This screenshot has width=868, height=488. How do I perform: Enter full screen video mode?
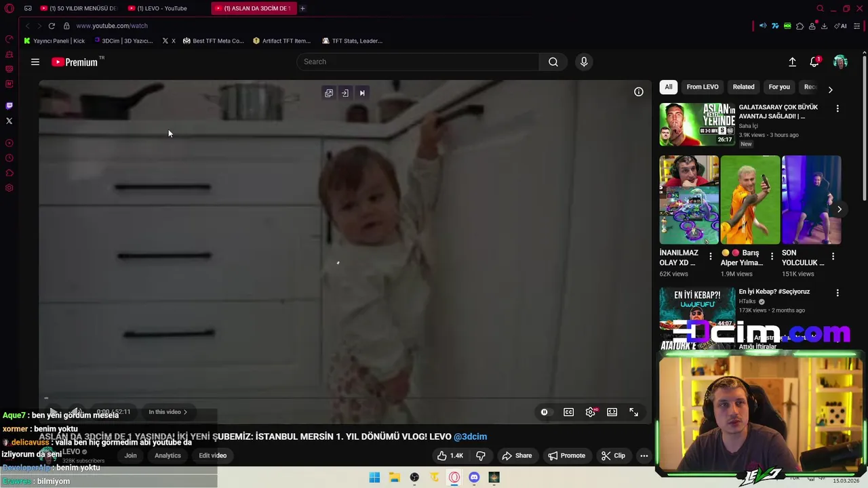pyautogui.click(x=633, y=412)
